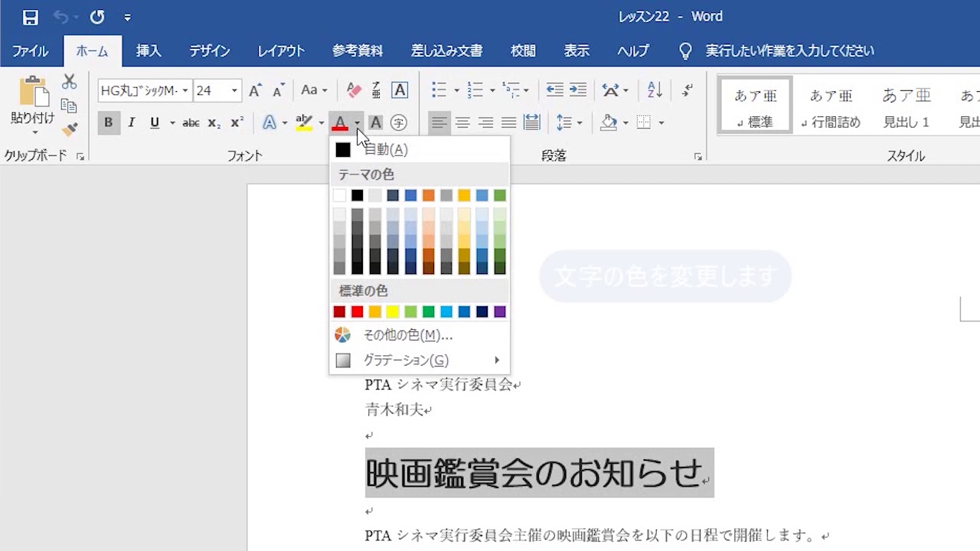This screenshot has height=551, width=980.
Task: Center-align the paragraph
Action: pyautogui.click(x=462, y=122)
